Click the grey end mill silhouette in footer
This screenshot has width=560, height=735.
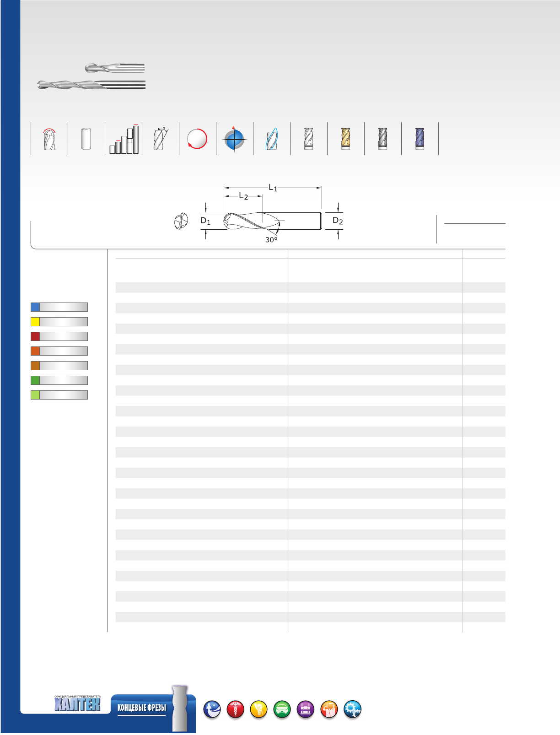tap(180, 708)
